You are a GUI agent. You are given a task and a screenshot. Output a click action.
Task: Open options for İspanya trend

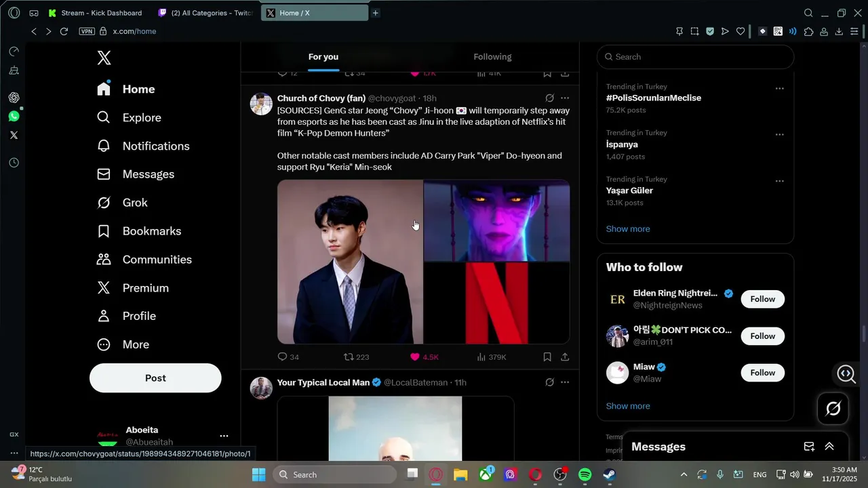780,134
